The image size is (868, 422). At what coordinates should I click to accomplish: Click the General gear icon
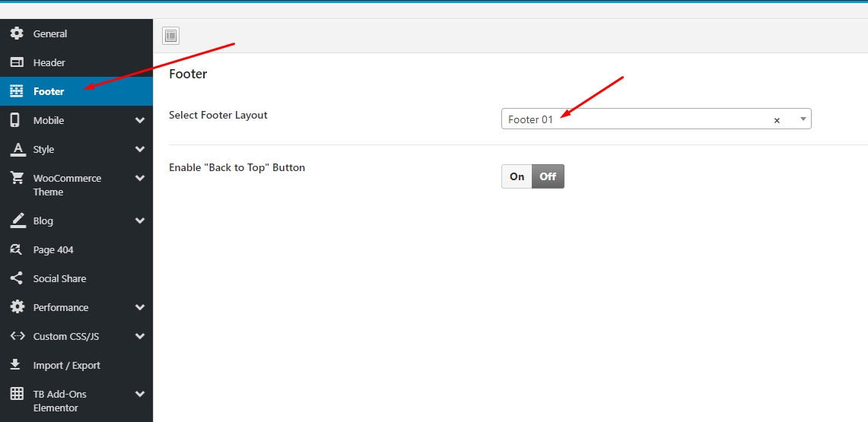(x=16, y=33)
